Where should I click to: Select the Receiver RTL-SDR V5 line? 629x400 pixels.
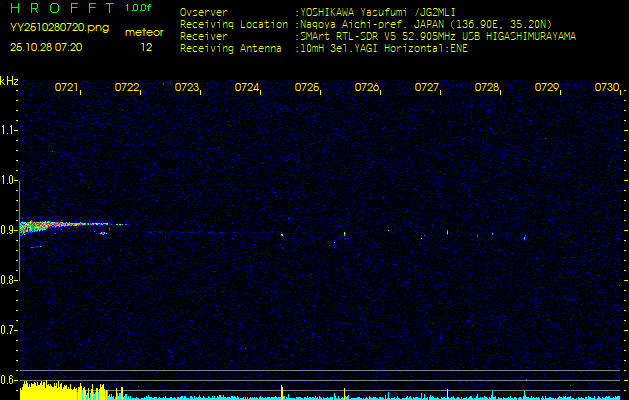[439, 35]
